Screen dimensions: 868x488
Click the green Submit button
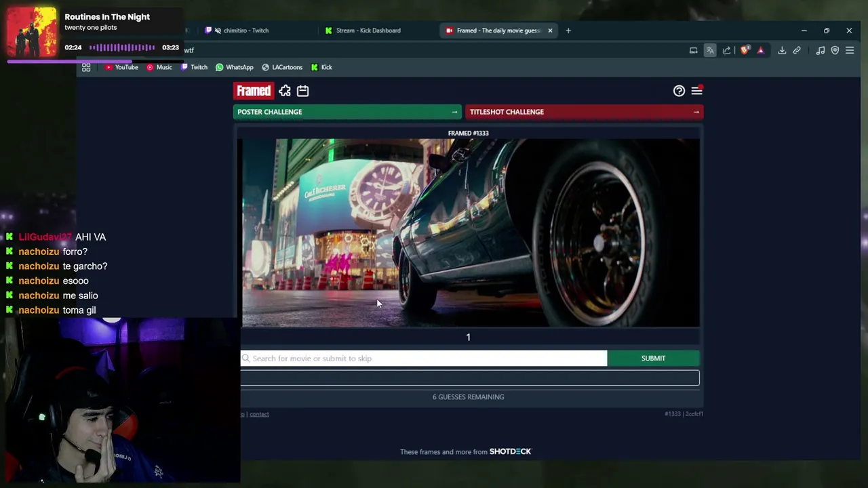click(x=653, y=358)
